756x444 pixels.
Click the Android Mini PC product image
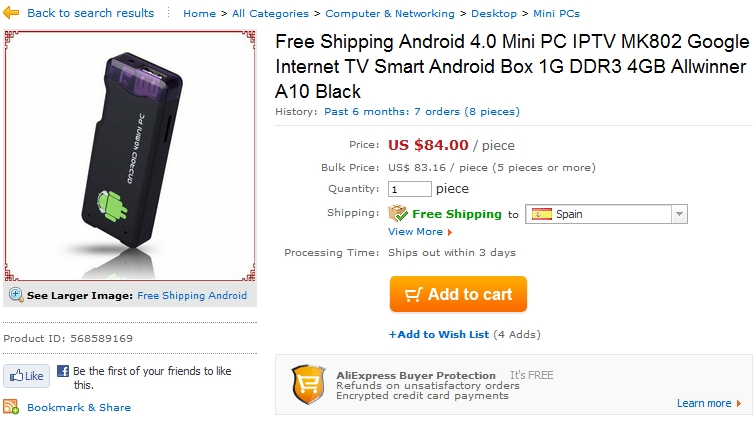click(x=130, y=157)
